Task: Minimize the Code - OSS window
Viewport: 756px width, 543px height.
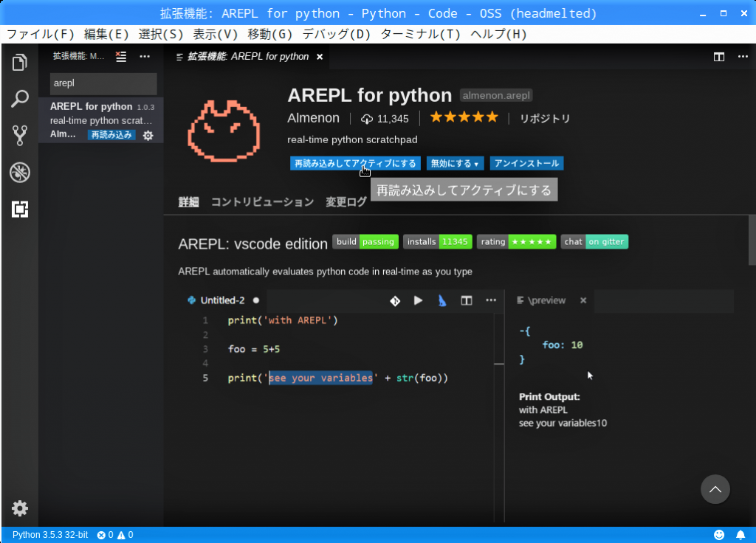Action: pyautogui.click(x=703, y=14)
